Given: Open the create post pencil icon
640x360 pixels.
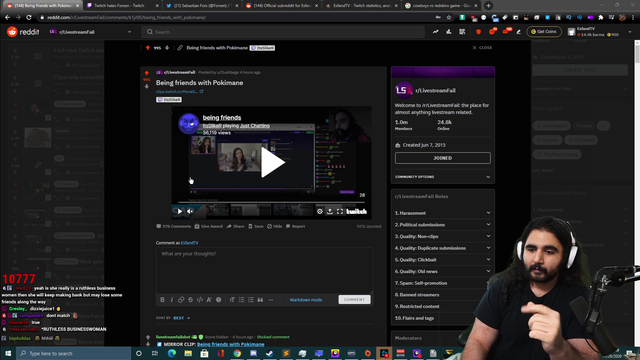Looking at the screenshot, I should [518, 31].
